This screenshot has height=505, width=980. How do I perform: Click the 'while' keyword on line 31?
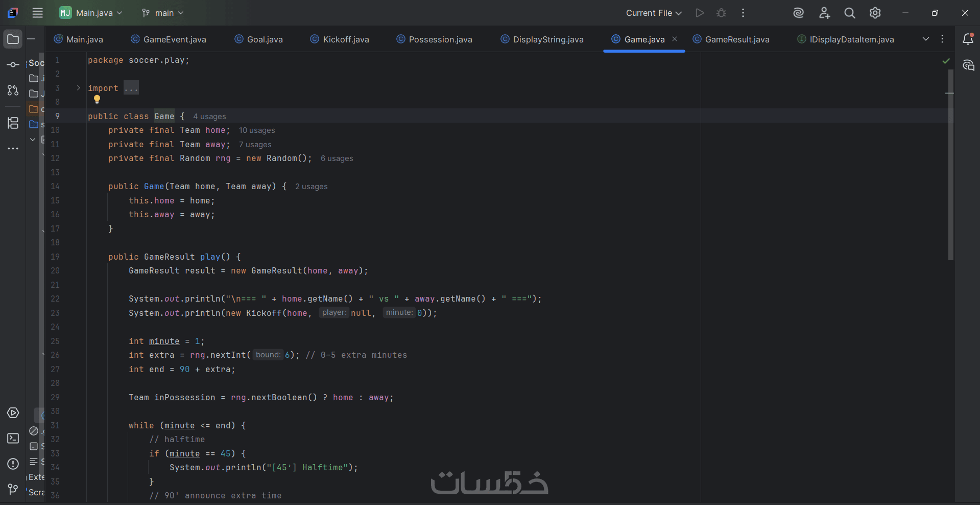[x=141, y=425]
